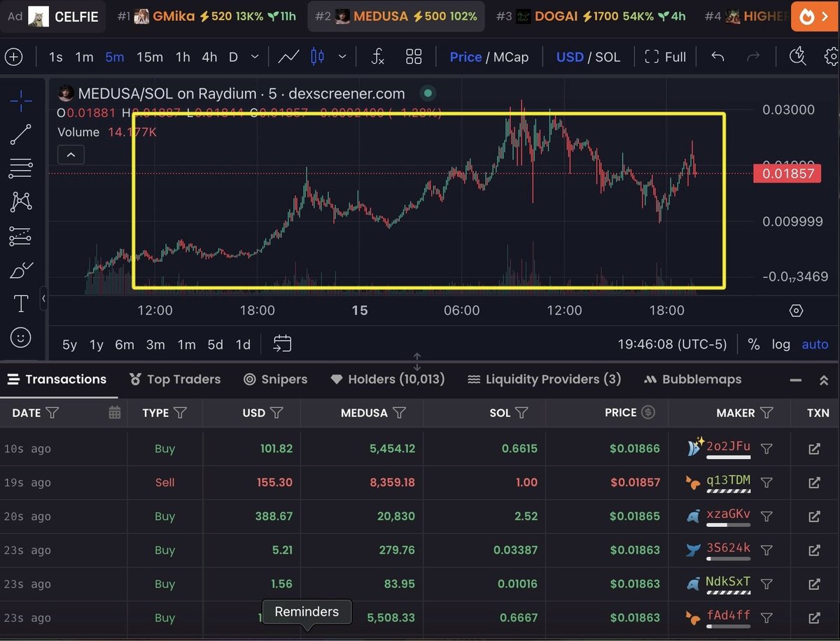Enable log scale on the chart
Image resolution: width=840 pixels, height=641 pixels.
coord(782,344)
